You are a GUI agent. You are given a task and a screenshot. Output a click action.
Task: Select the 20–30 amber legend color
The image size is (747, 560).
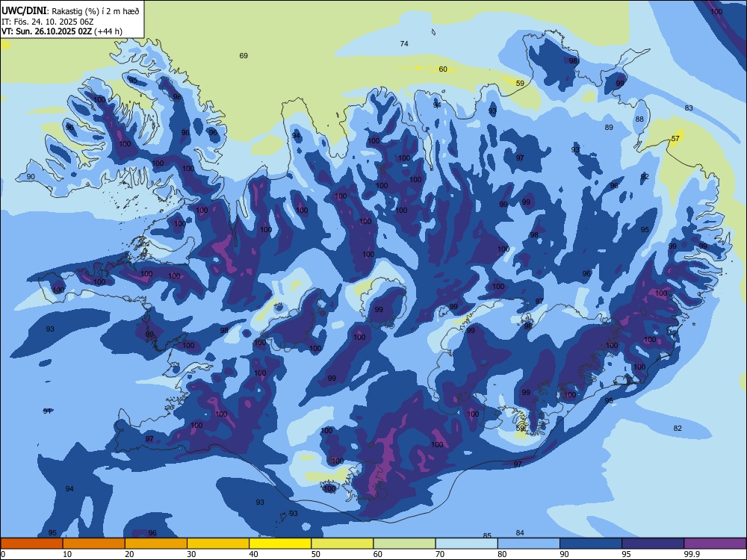pyautogui.click(x=156, y=544)
